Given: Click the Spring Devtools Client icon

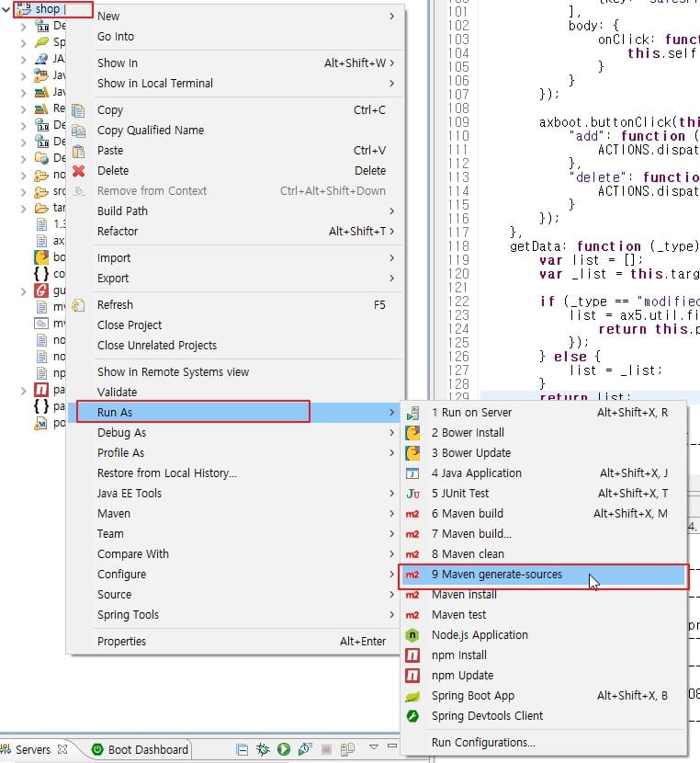Looking at the screenshot, I should click(x=412, y=716).
